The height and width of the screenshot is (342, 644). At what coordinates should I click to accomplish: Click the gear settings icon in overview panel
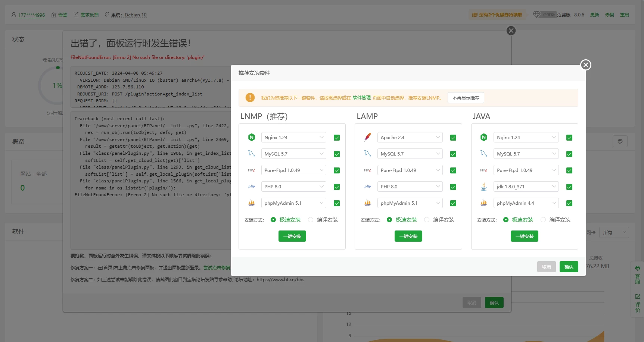(620, 141)
